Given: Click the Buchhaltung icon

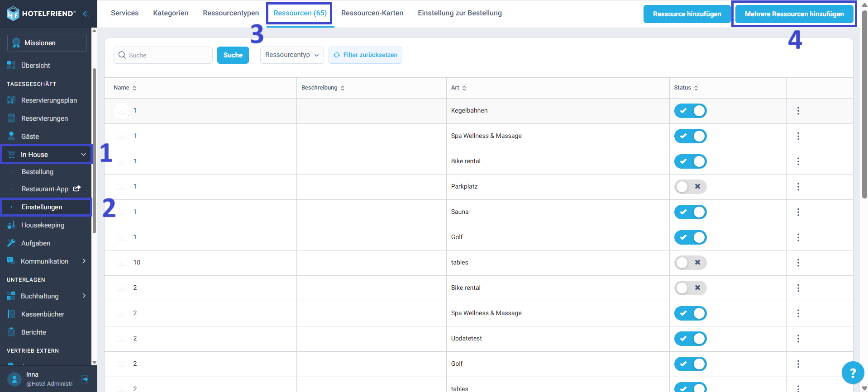Looking at the screenshot, I should coord(11,296).
